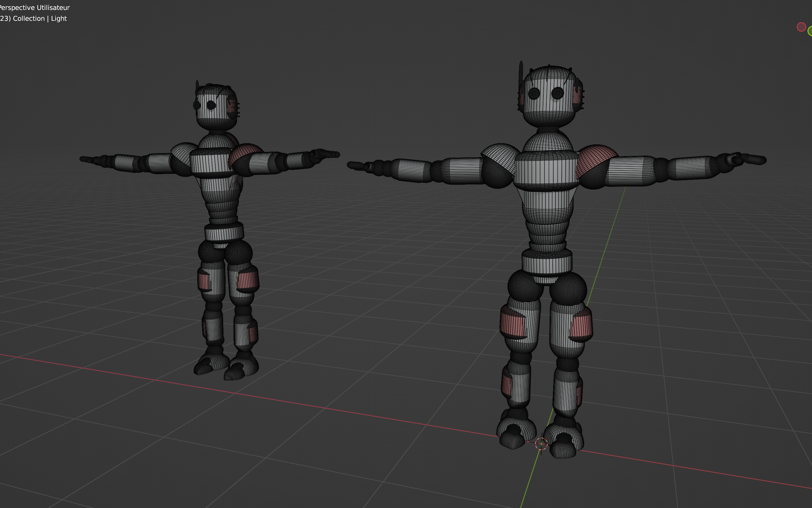Click the '(23) Collection | Light' text
This screenshot has width=812, height=508.
pyautogui.click(x=33, y=18)
